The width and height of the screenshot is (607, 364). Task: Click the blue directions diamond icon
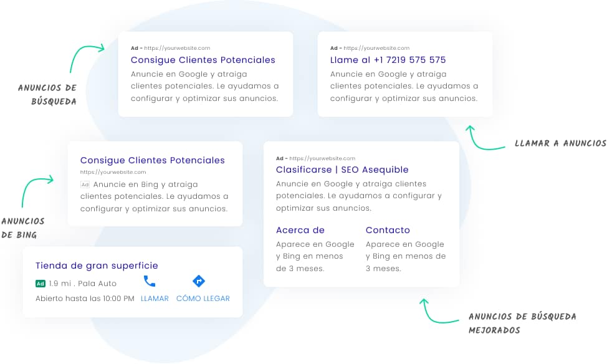199,281
